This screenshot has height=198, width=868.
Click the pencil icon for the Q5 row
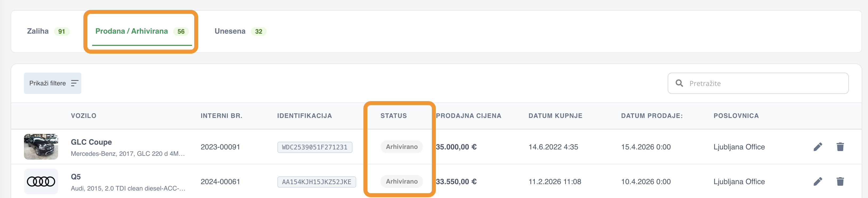click(818, 181)
